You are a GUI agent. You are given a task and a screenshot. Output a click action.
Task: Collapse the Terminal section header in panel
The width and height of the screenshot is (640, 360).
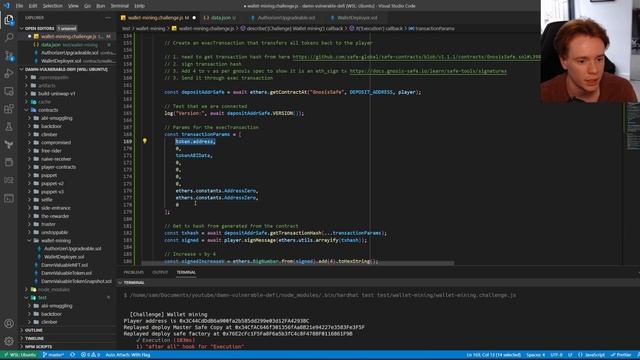(133, 282)
